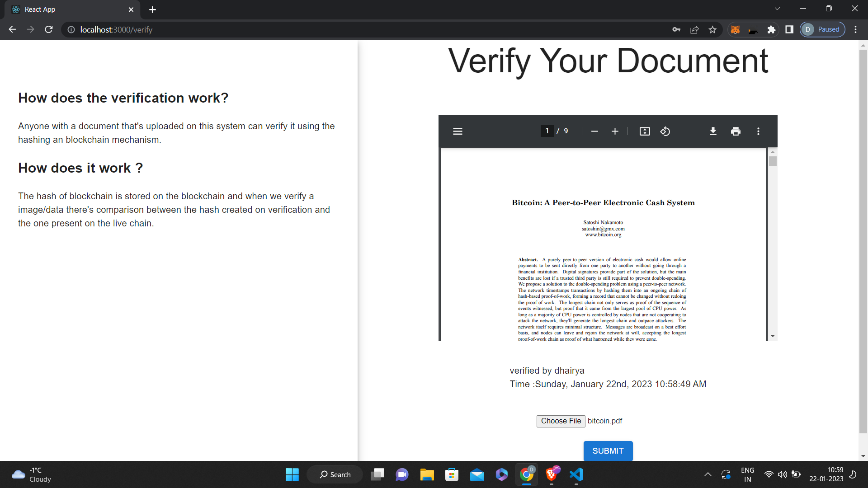The image size is (868, 488).
Task: Print the PDF document
Action: pyautogui.click(x=736, y=131)
